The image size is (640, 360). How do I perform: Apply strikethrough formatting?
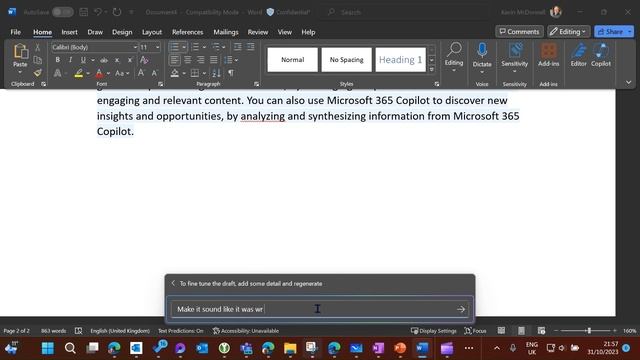(104, 60)
